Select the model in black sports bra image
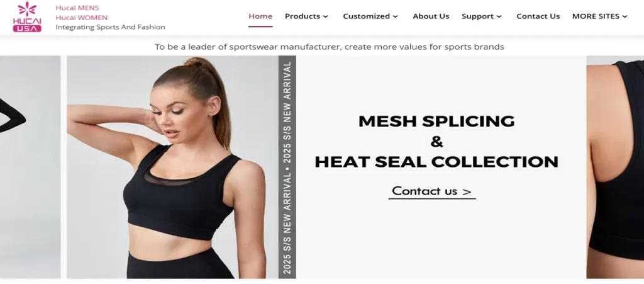Viewport: 644px width, 284px height. (172, 168)
